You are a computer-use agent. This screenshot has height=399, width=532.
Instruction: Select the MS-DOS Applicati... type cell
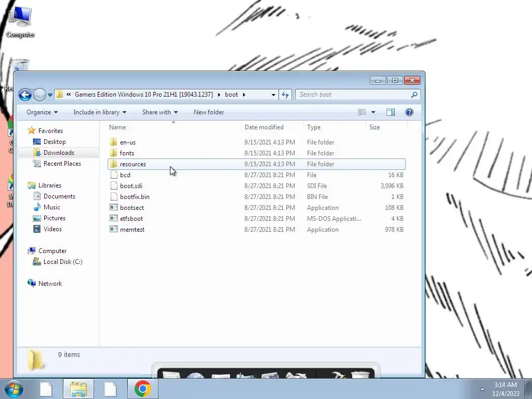pos(334,219)
